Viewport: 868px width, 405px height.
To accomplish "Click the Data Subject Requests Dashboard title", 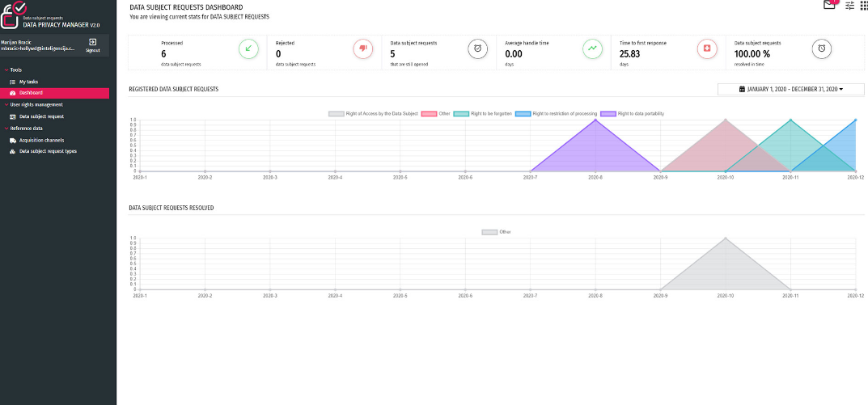I will pos(185,8).
